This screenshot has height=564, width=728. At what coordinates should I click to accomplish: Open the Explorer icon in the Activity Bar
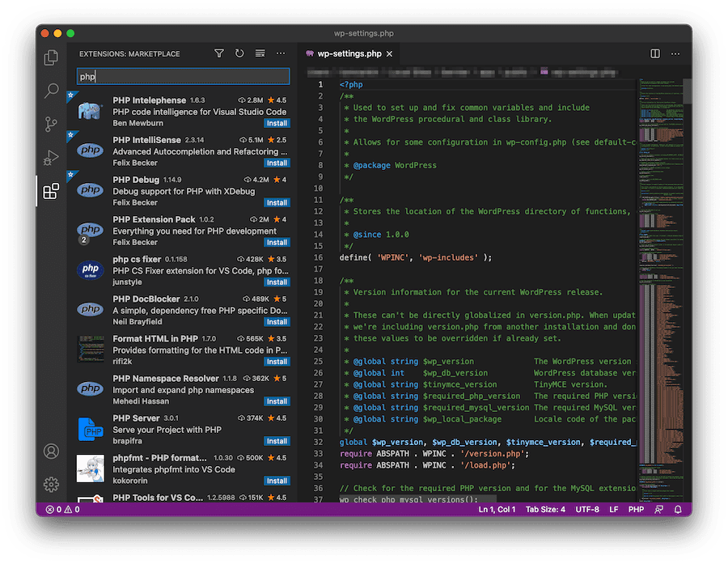click(x=51, y=57)
